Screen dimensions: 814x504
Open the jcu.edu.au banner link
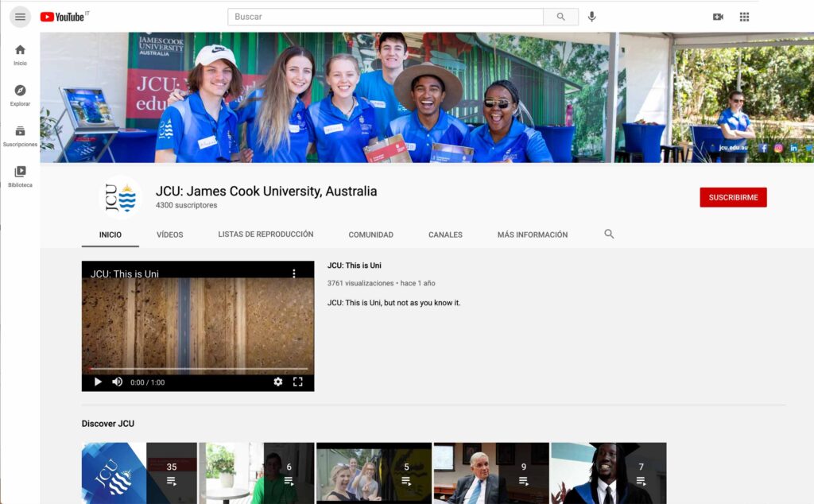pos(733,148)
